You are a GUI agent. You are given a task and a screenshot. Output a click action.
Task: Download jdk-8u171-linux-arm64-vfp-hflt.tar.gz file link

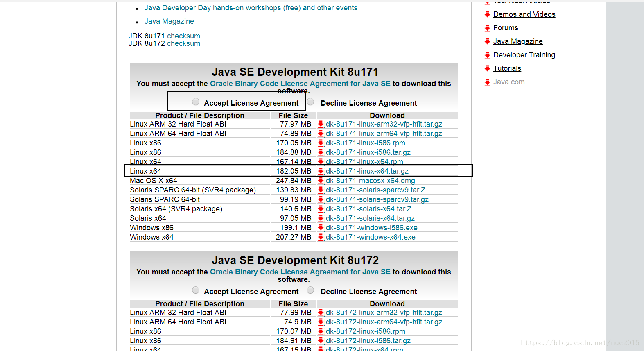click(383, 134)
